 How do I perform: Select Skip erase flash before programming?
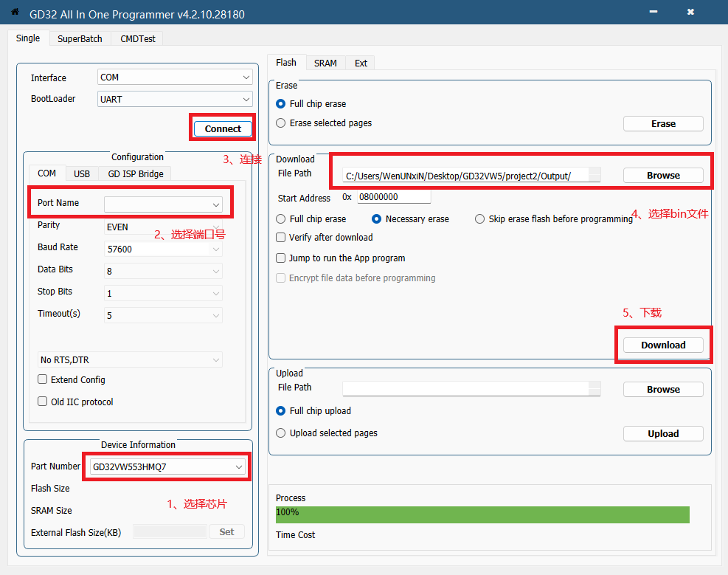coord(554,218)
